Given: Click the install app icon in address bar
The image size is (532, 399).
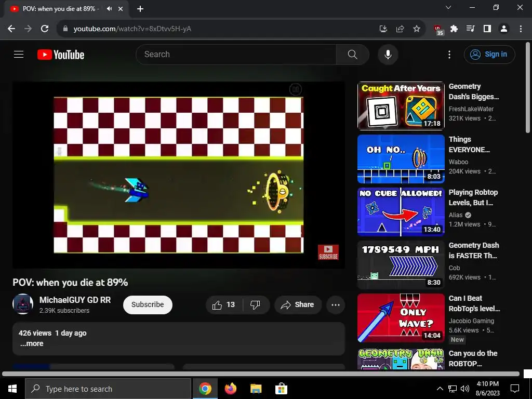Looking at the screenshot, I should [x=383, y=29].
